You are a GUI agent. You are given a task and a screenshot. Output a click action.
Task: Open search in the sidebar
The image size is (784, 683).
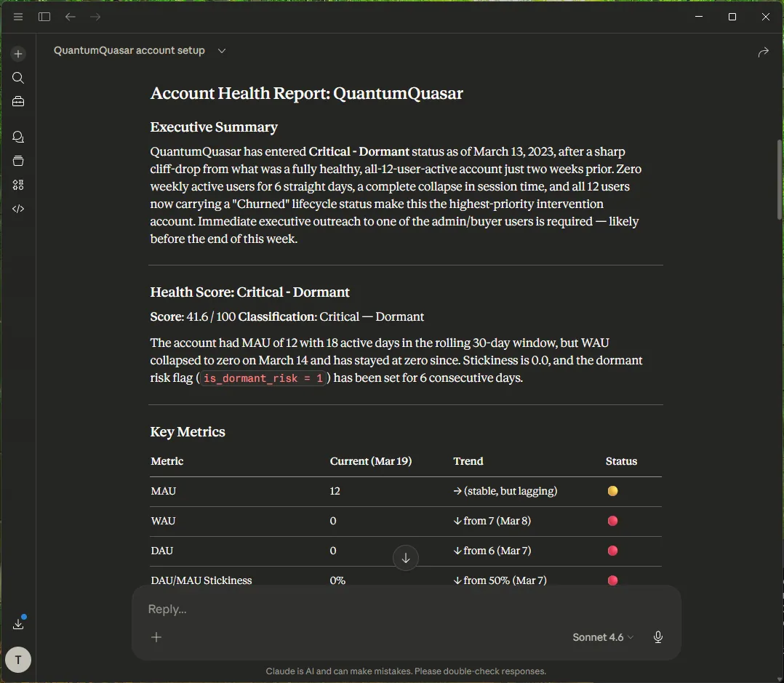click(x=17, y=78)
